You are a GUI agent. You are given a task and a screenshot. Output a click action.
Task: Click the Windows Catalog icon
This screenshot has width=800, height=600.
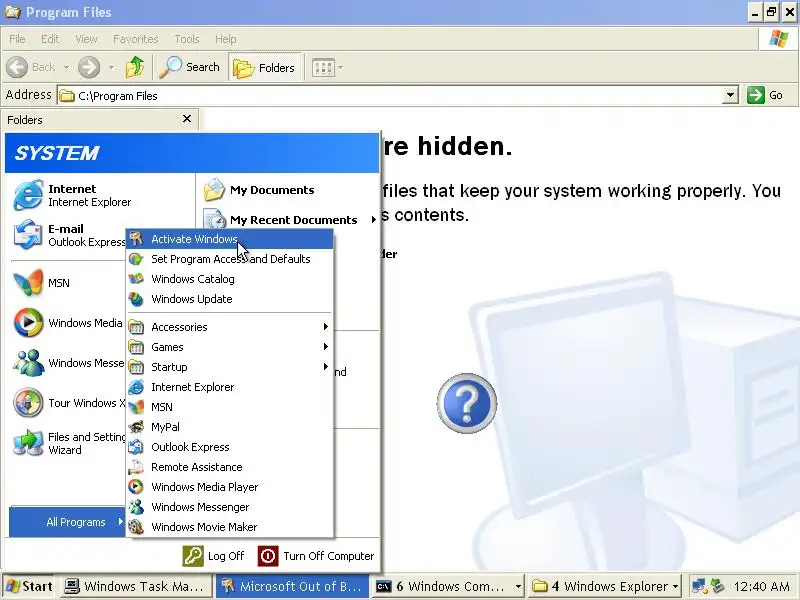click(136, 279)
